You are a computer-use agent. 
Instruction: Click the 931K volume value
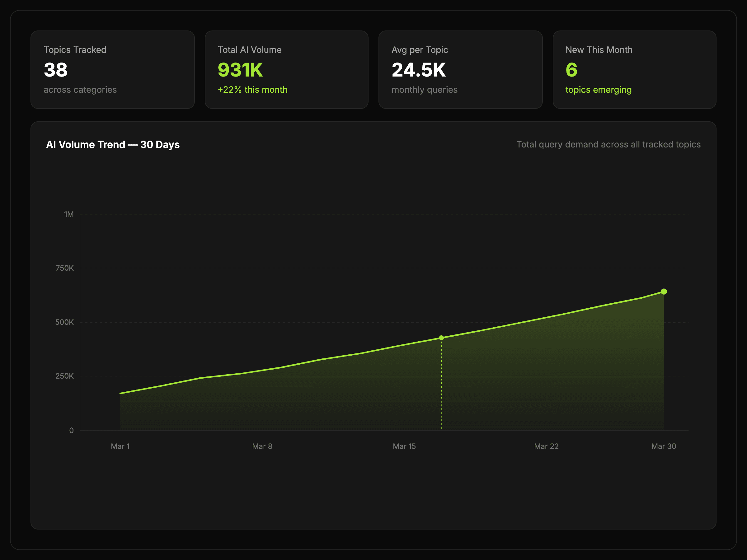click(x=240, y=70)
